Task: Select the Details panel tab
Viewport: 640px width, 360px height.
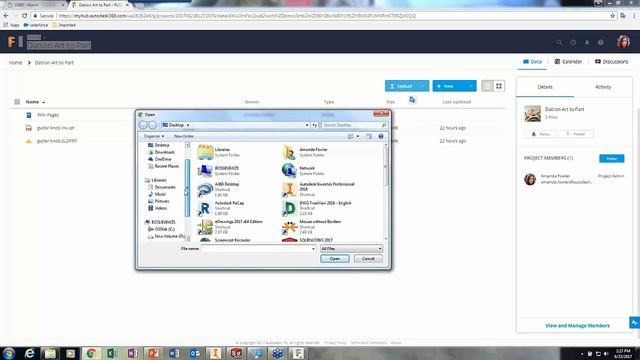Action: (x=545, y=87)
